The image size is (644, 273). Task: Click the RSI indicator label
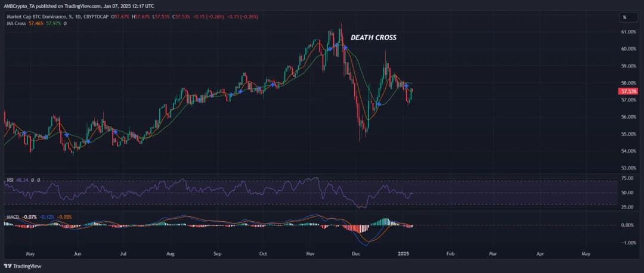(11, 179)
